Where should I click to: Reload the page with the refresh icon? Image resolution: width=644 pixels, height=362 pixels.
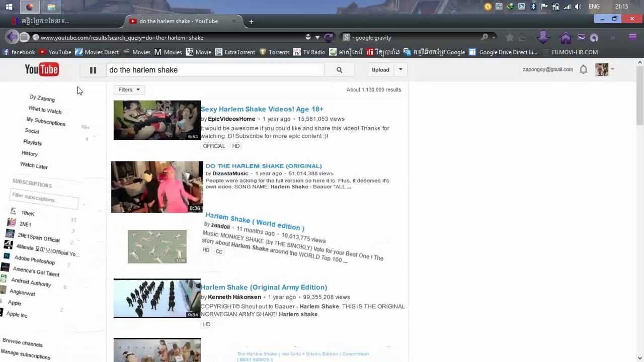[x=329, y=37]
